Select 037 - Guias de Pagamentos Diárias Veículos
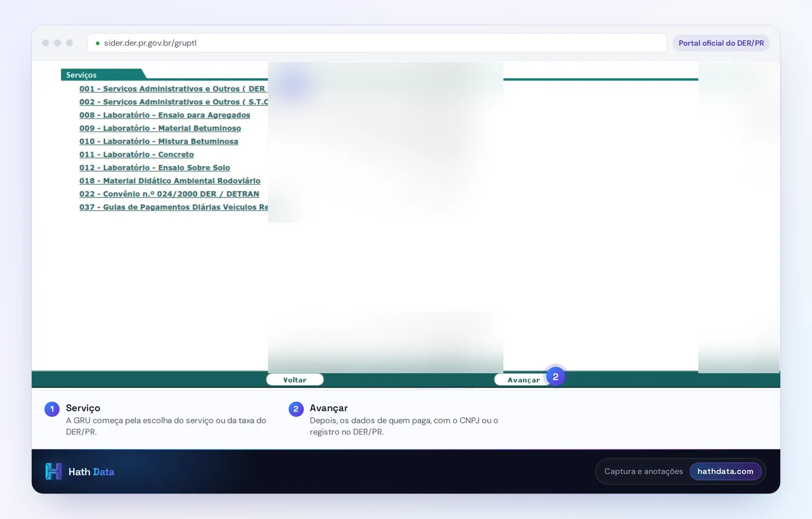Screen dimensions: 812x519 pos(173,207)
